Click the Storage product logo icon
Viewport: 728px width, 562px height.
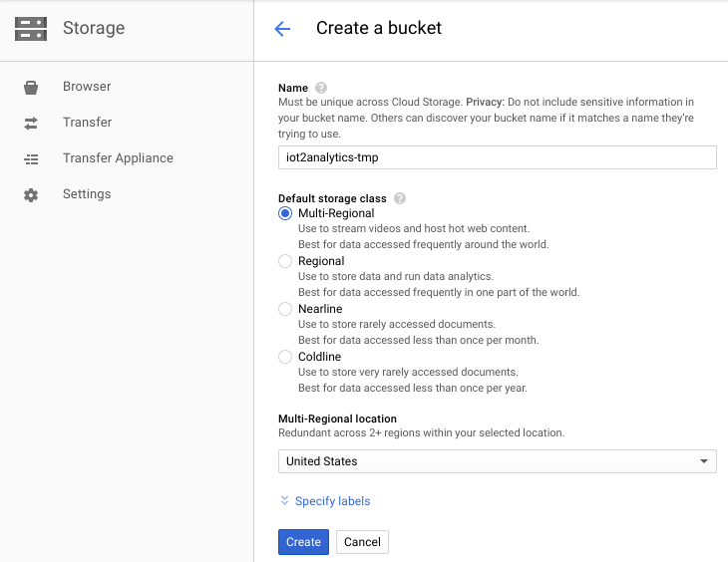click(31, 29)
